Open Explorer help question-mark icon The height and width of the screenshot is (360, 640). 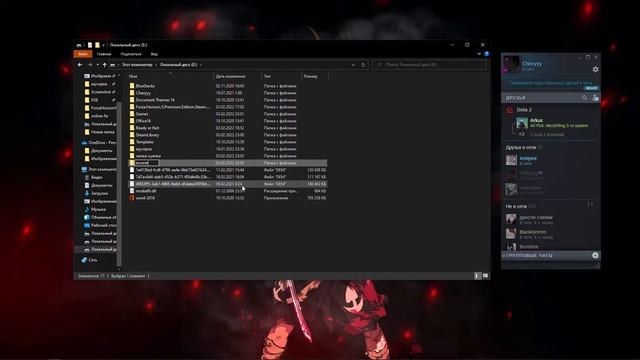point(486,54)
